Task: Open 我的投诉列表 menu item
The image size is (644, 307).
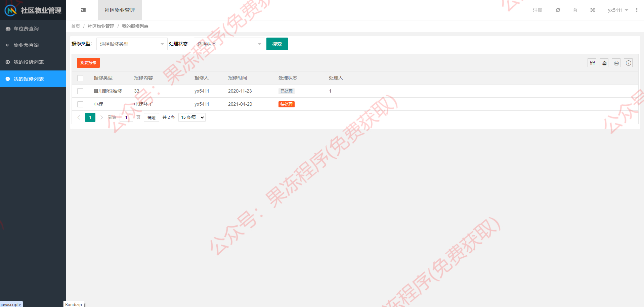Action: coord(33,62)
